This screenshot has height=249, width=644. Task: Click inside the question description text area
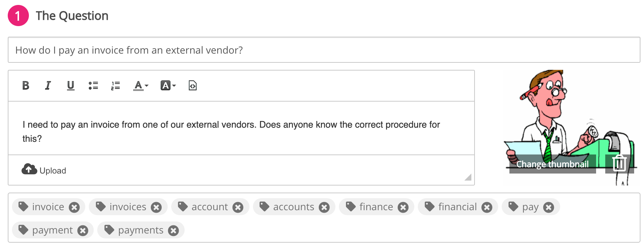click(x=241, y=132)
